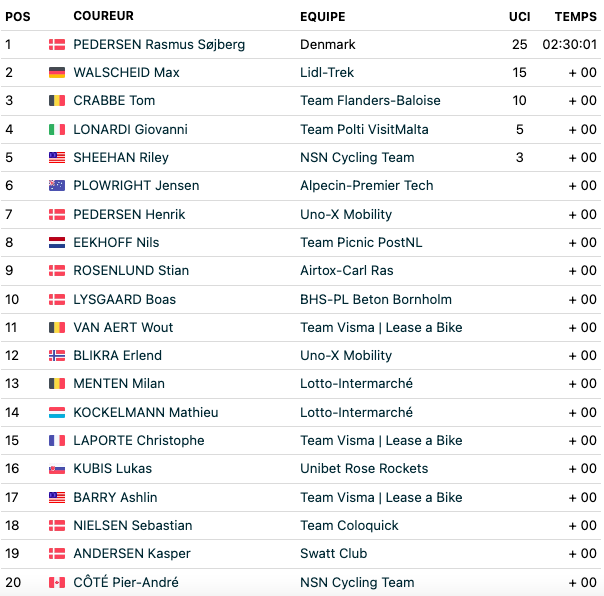This screenshot has width=604, height=596.
Task: Click the COUREUR column header
Action: point(104,16)
